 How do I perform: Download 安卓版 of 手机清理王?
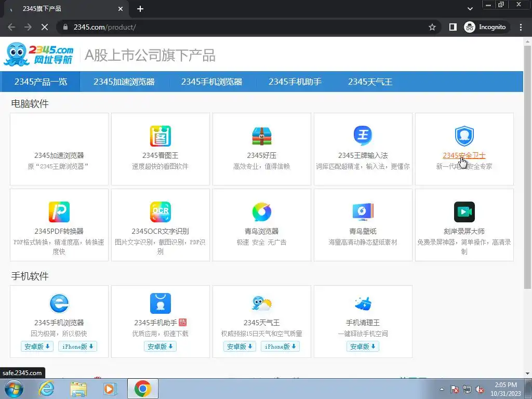click(x=363, y=347)
